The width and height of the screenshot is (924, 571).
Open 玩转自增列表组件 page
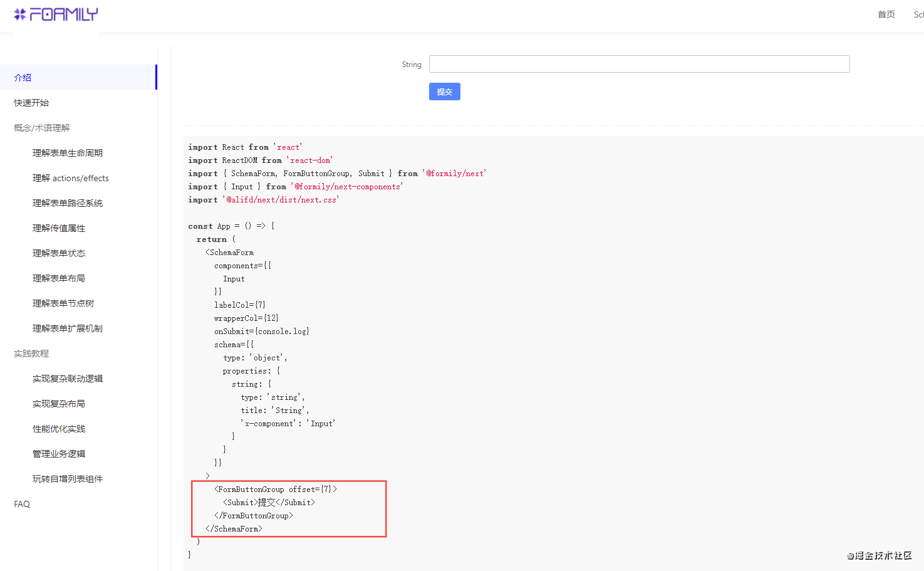pyautogui.click(x=68, y=479)
